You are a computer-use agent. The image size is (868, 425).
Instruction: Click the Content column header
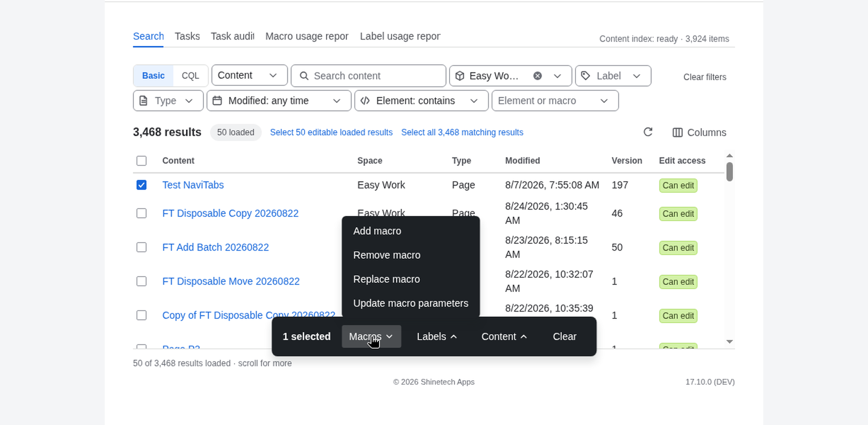[x=178, y=161]
